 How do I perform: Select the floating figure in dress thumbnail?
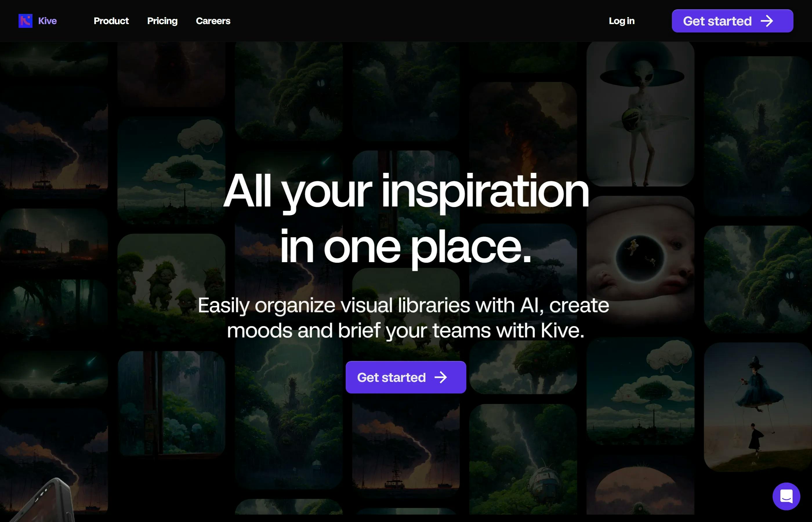tap(758, 407)
